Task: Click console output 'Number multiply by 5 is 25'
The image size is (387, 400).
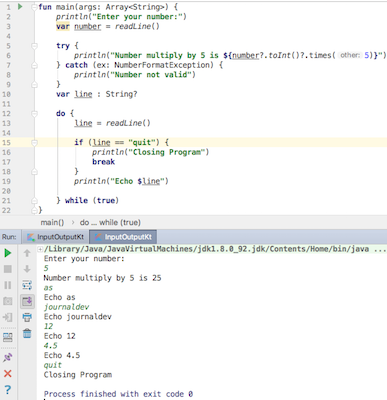Action: (x=102, y=278)
